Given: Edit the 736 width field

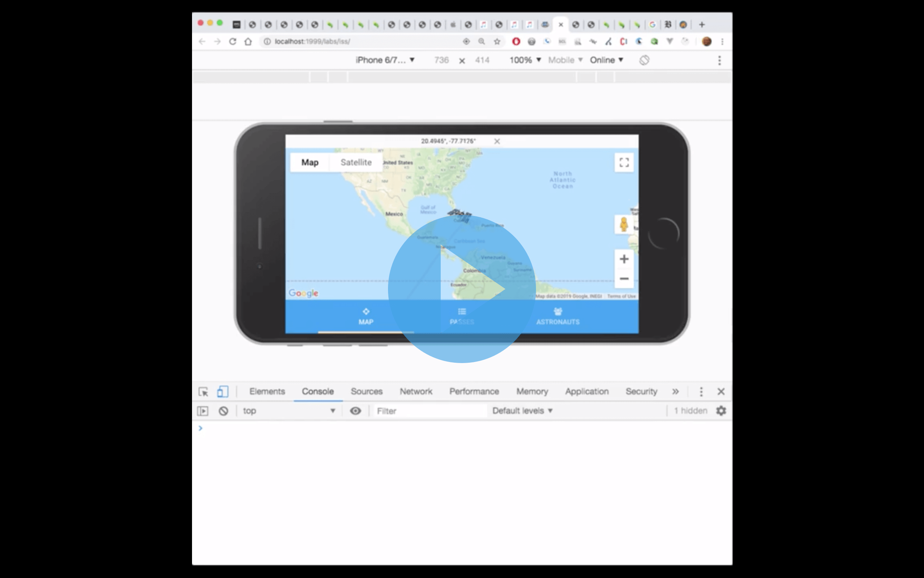Looking at the screenshot, I should point(441,60).
